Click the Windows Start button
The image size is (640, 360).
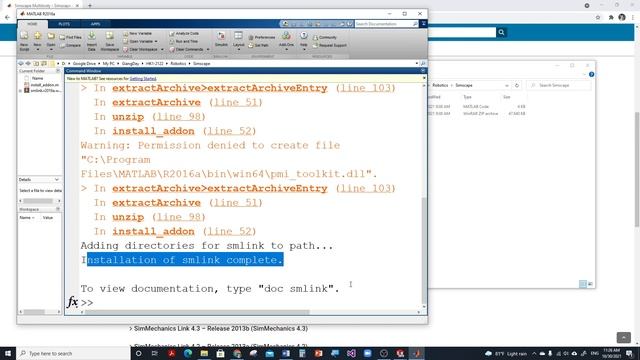pos(8,353)
